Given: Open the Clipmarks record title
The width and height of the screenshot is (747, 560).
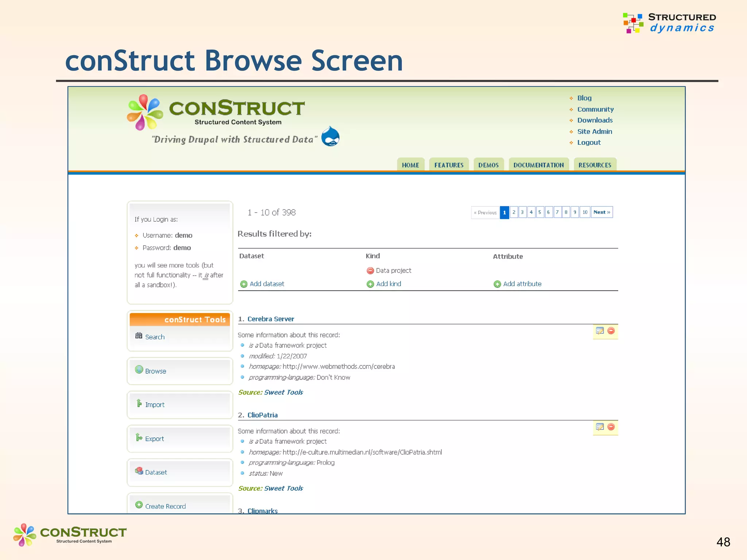Looking at the screenshot, I should 263,511.
